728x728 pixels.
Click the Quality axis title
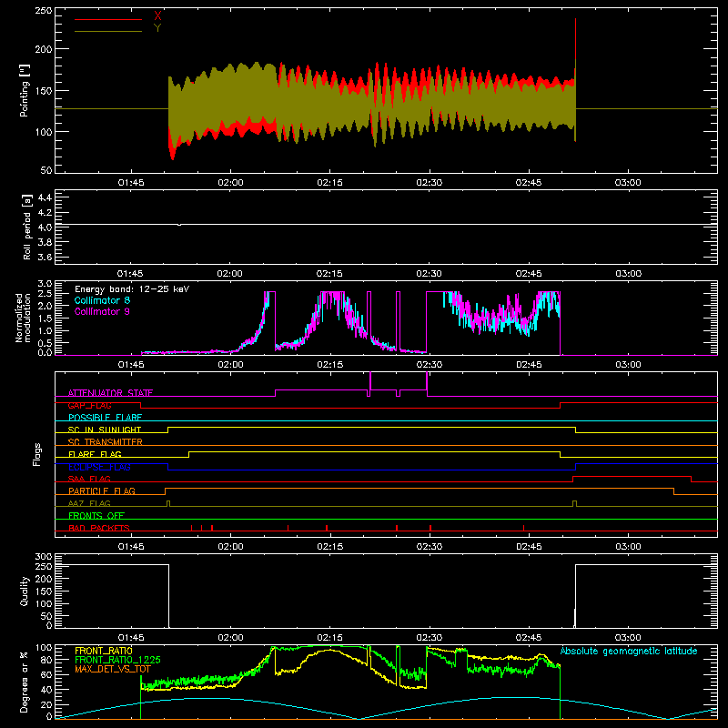pyautogui.click(x=25, y=591)
